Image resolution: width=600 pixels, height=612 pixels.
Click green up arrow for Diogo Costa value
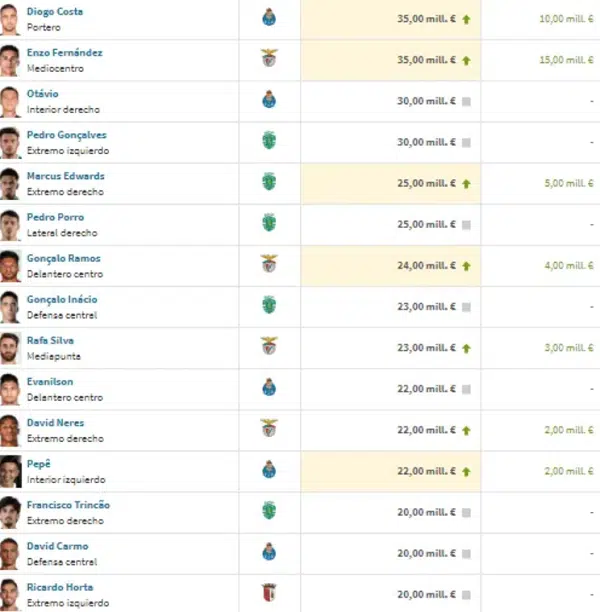pos(467,19)
